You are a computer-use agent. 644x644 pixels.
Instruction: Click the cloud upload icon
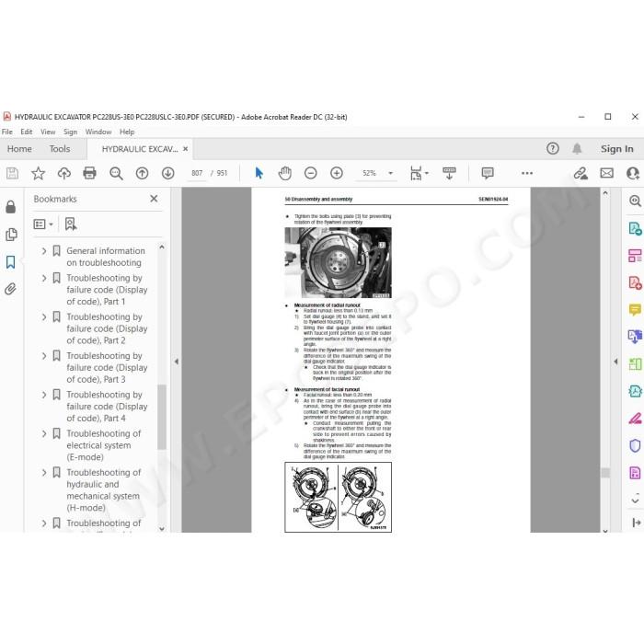tap(64, 173)
